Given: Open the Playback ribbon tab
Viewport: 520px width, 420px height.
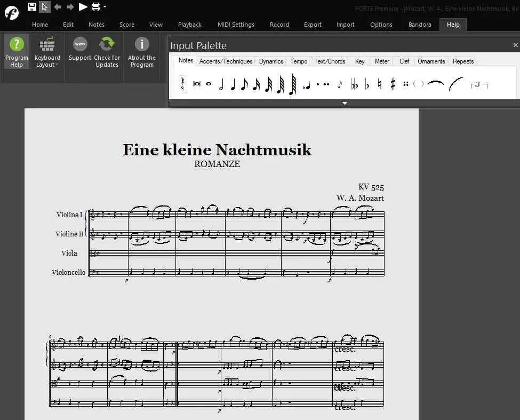Looking at the screenshot, I should point(189,25).
